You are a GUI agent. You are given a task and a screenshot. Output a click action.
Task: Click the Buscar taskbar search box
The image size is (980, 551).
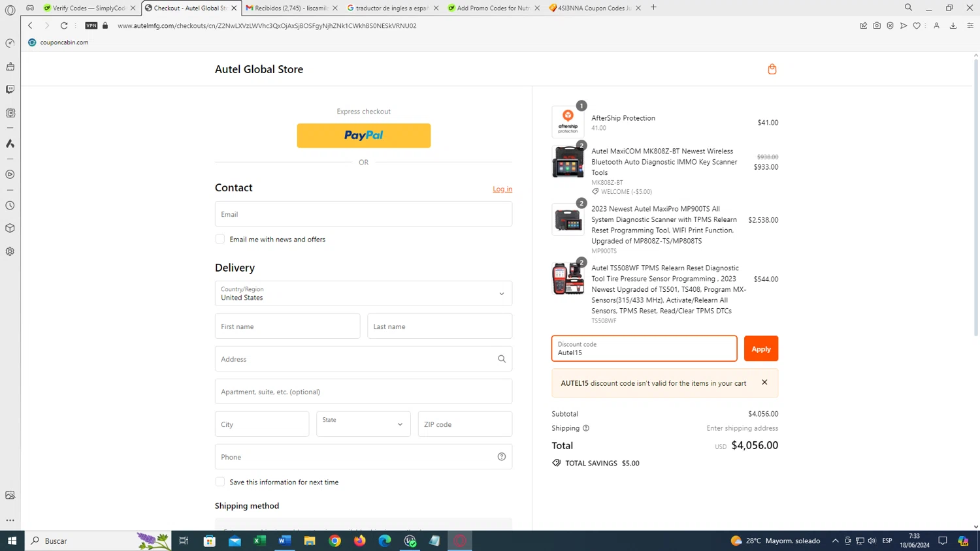tap(98, 541)
